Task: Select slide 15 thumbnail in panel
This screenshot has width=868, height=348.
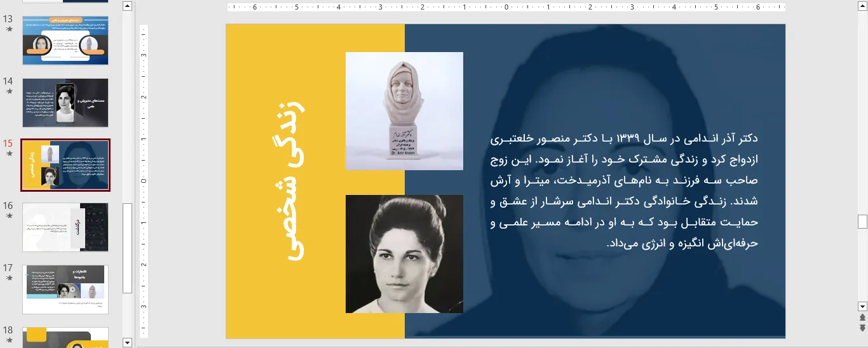Action: 65,165
